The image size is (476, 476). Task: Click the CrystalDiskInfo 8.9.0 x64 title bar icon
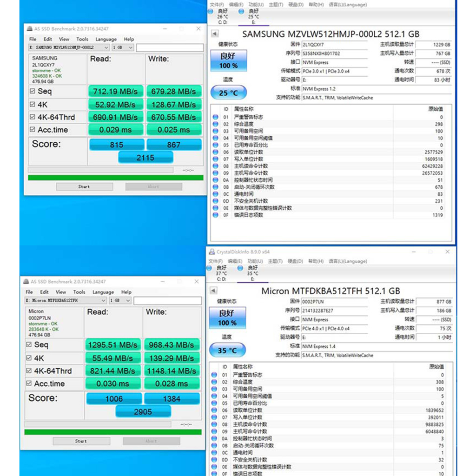point(212,252)
